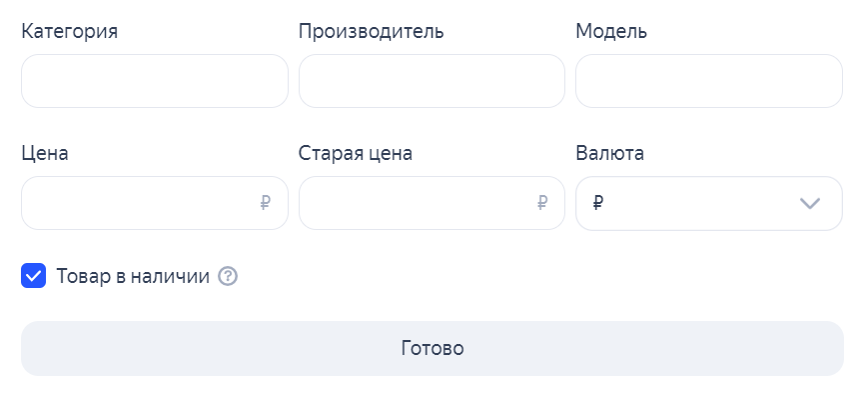Focus the Категория input field
Screen dimensions: 868x397
tap(155, 81)
